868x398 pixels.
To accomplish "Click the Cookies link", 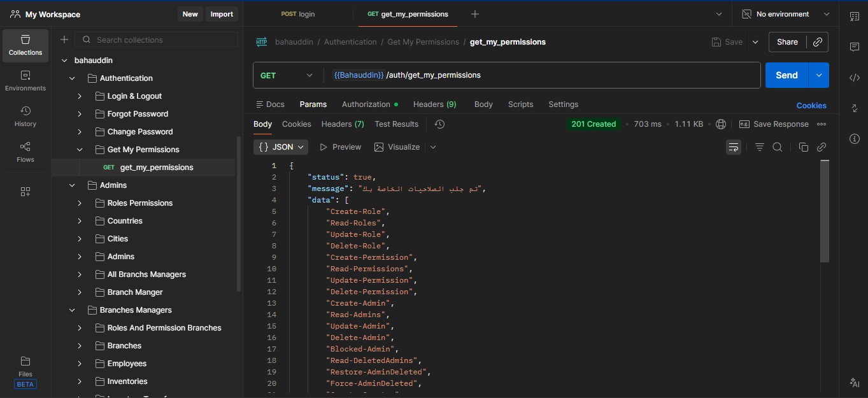I will pyautogui.click(x=811, y=106).
